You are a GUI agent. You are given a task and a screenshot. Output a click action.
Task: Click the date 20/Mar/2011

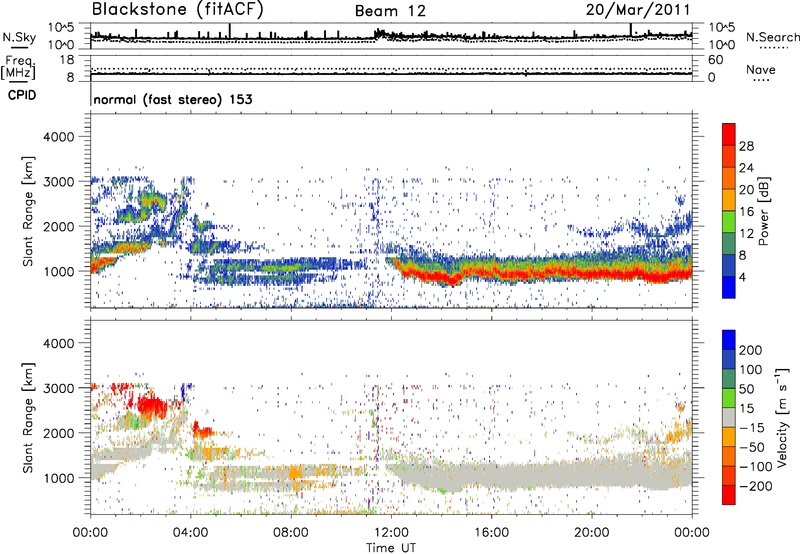tap(638, 10)
